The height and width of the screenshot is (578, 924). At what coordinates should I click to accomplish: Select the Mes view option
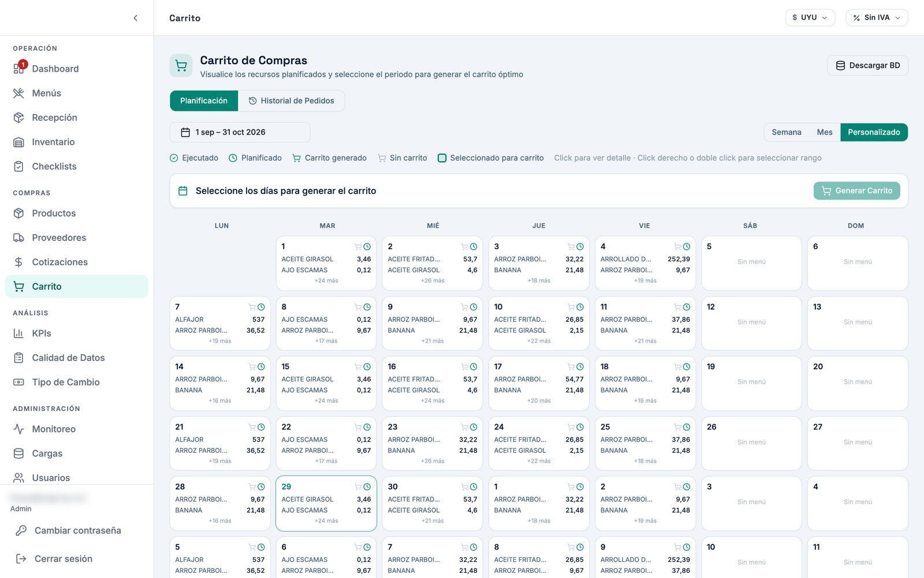point(825,132)
